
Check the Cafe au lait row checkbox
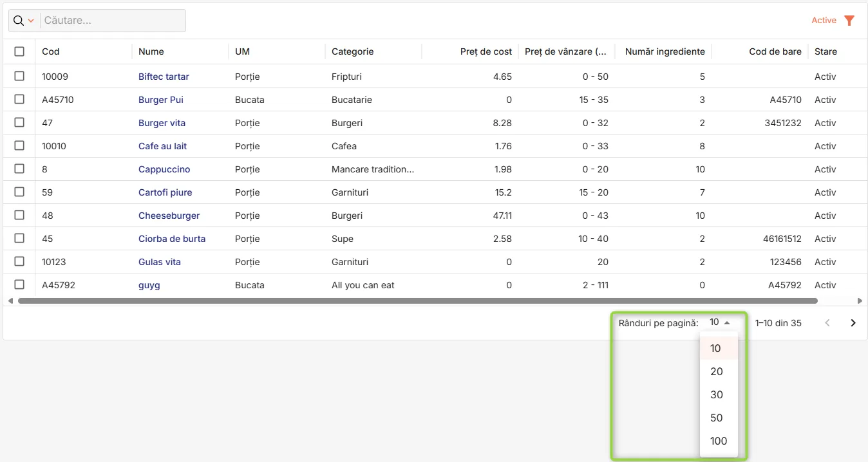[19, 145]
